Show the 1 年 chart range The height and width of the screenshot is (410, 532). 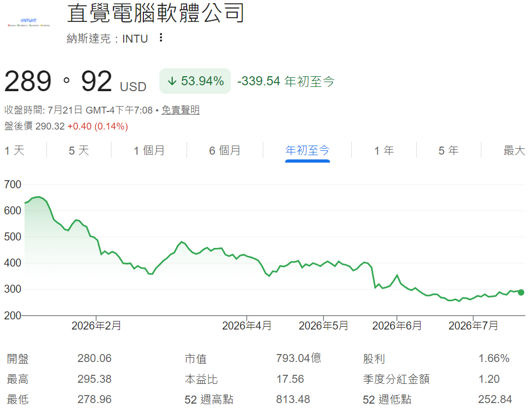tap(384, 150)
